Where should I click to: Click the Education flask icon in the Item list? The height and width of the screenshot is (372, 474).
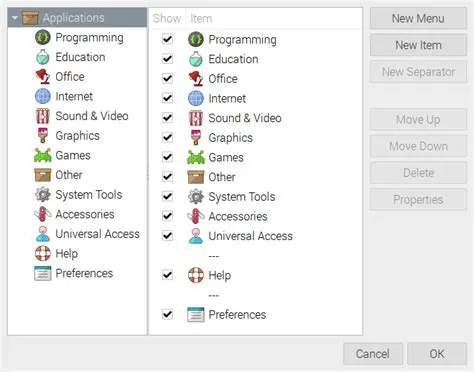pyautogui.click(x=196, y=59)
